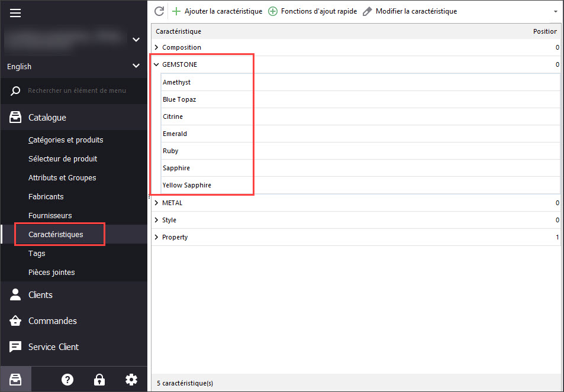Open the toolbar overflow dropdown arrow
This screenshot has height=392, width=564.
[x=555, y=12]
